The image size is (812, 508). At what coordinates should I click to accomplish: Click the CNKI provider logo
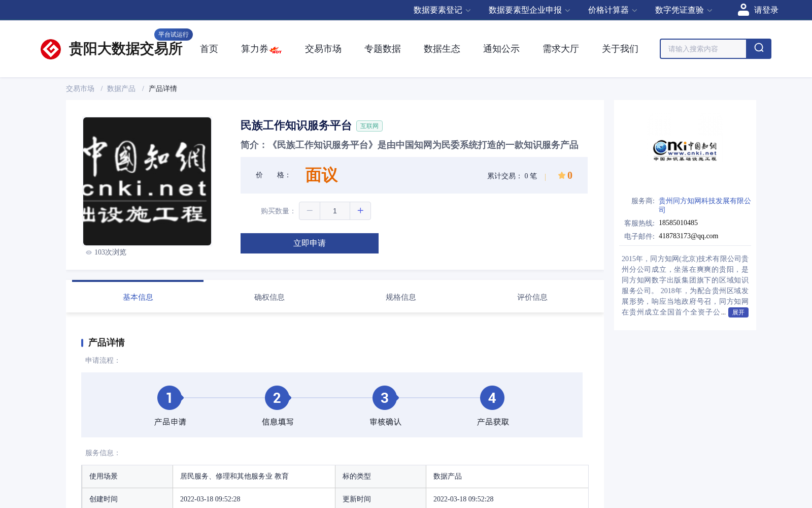685,150
